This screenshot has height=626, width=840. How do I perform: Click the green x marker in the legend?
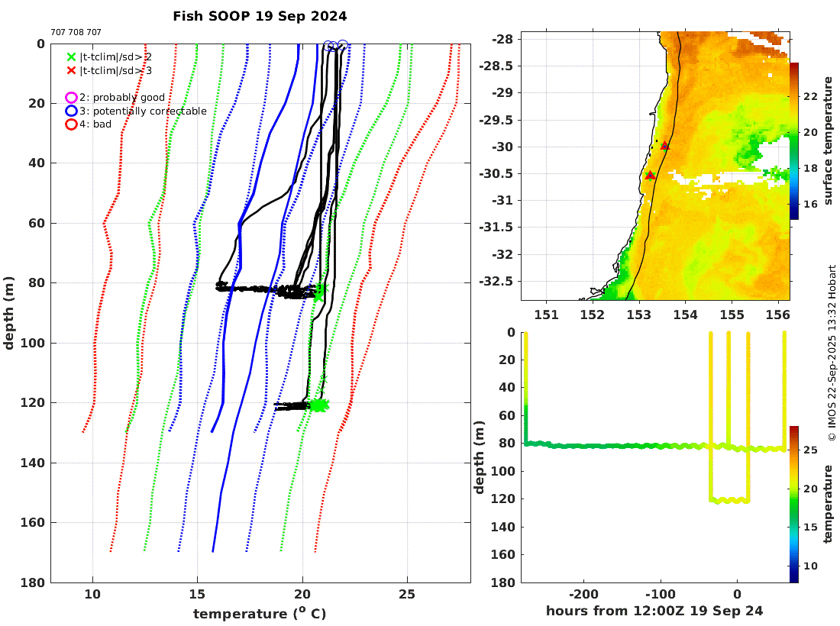tap(71, 56)
